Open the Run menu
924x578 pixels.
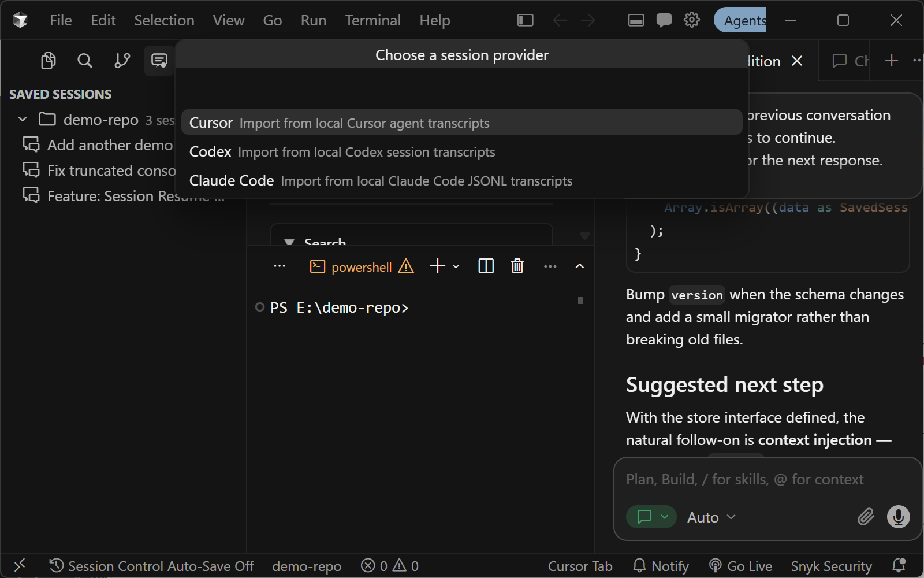pos(314,20)
